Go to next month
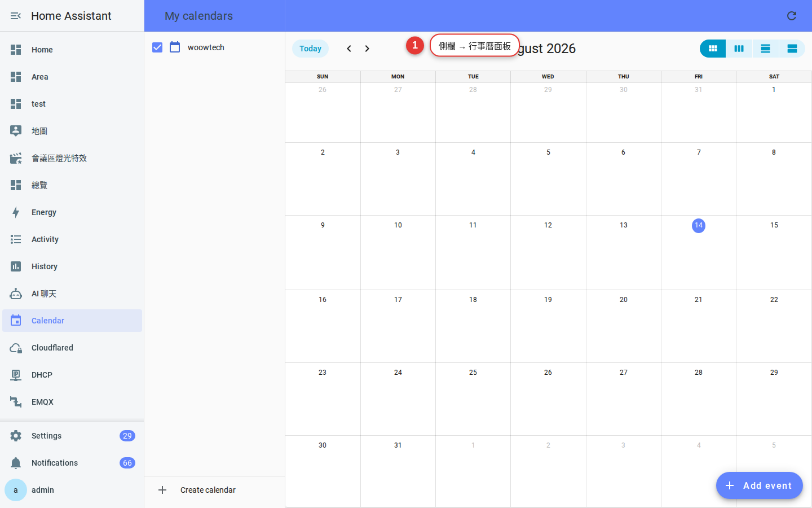 [367, 49]
